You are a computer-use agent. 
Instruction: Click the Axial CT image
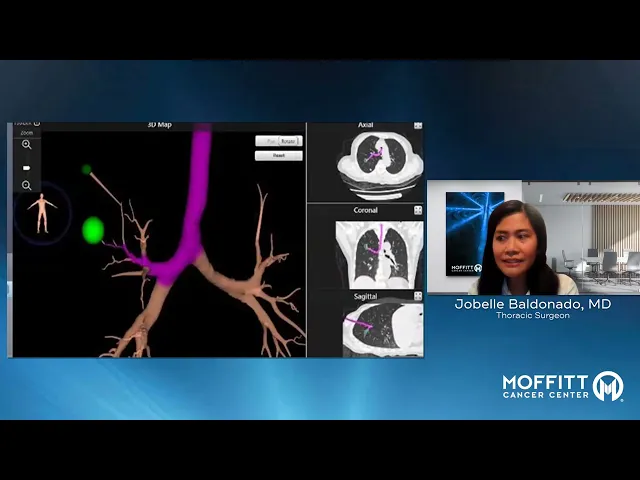[380, 165]
